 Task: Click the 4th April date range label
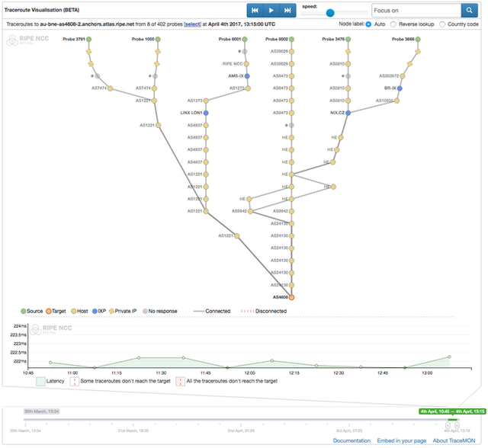[452, 411]
